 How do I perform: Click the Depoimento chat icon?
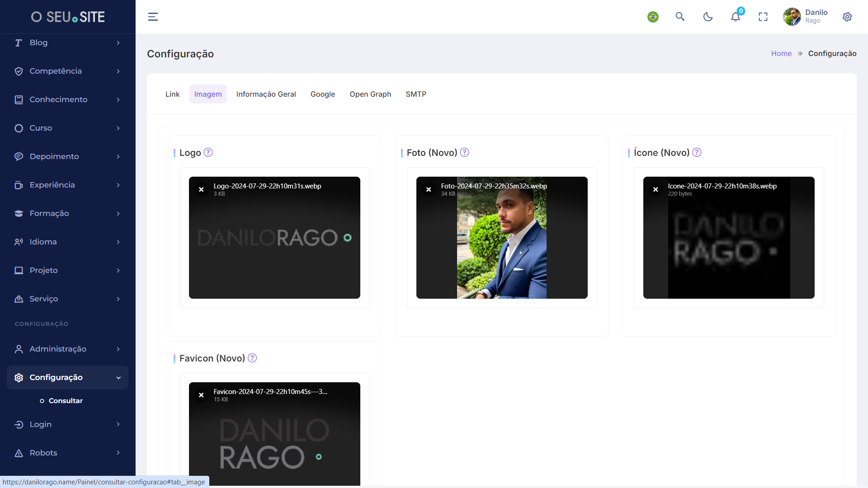pos(19,156)
